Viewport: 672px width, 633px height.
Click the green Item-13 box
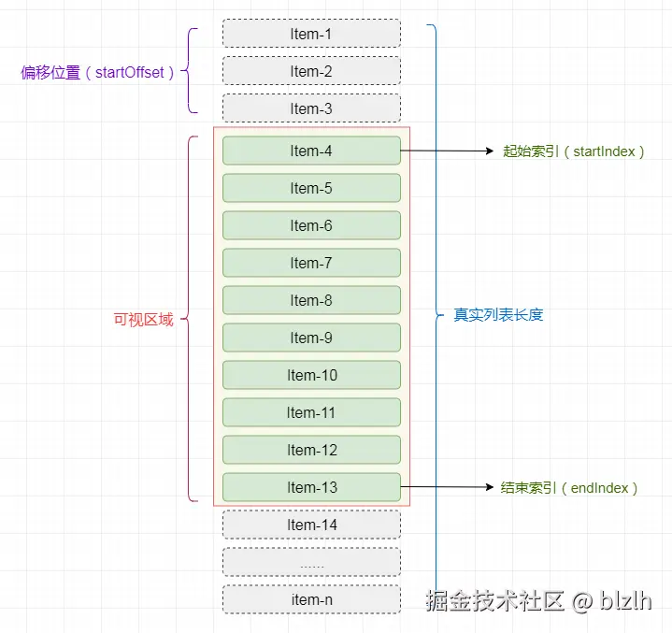[311, 487]
